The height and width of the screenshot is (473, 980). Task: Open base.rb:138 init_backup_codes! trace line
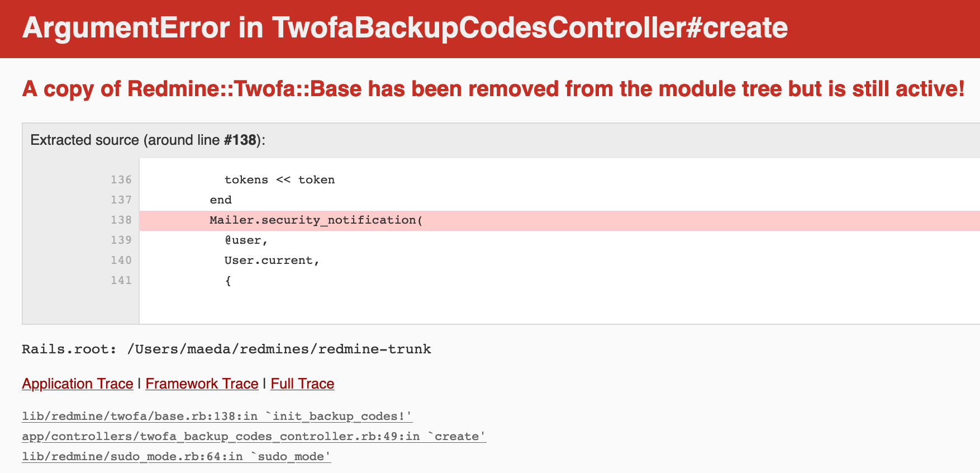(217, 417)
